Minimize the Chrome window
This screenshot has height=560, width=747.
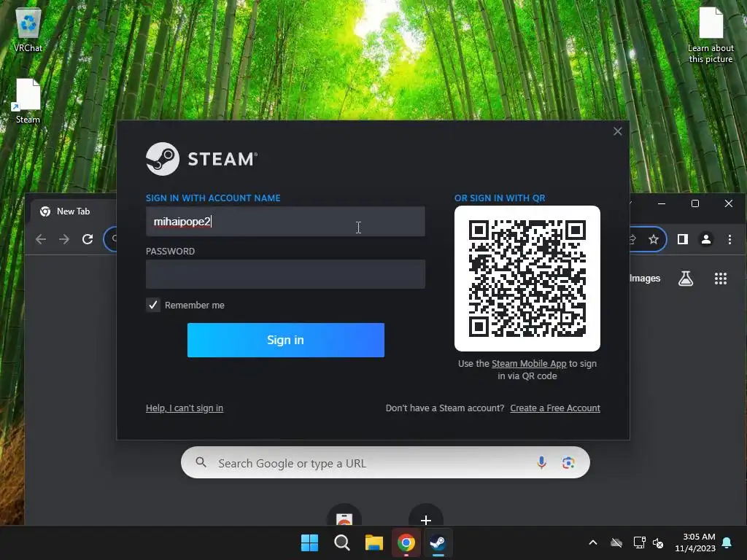click(662, 203)
